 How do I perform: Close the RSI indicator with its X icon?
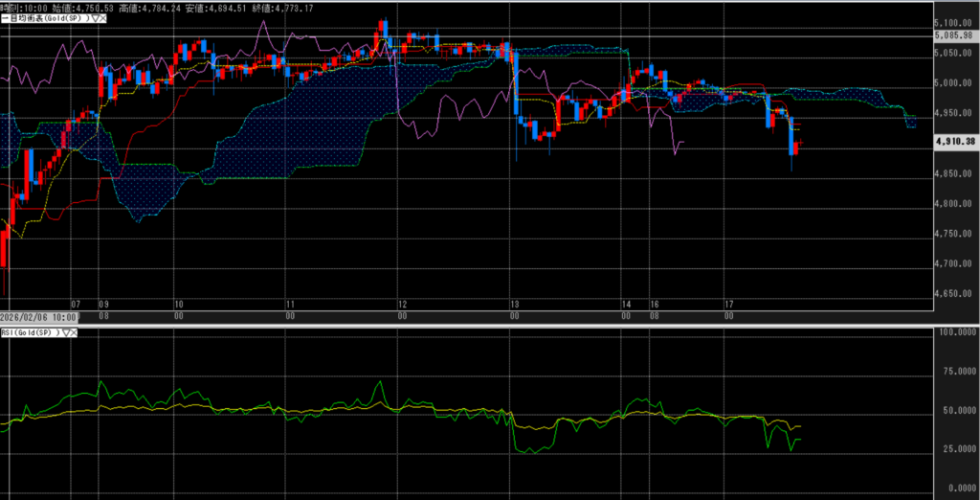click(x=75, y=332)
